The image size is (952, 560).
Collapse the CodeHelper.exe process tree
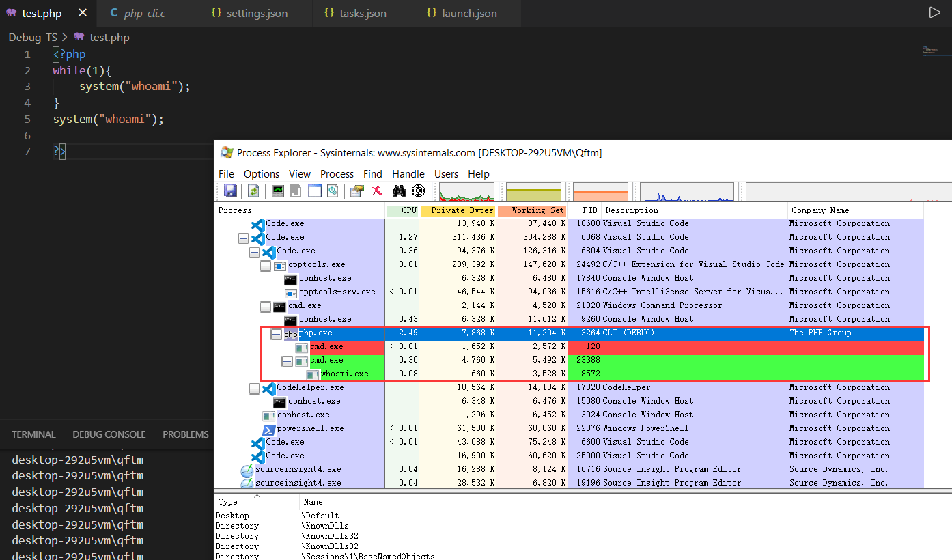[254, 389]
